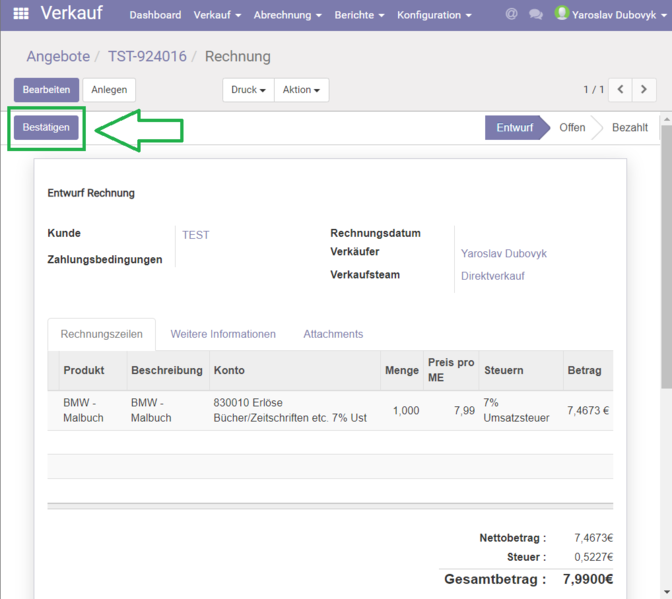Screen dimensions: 672x599
Task: Open the Dashboard menu item
Action: click(x=155, y=15)
